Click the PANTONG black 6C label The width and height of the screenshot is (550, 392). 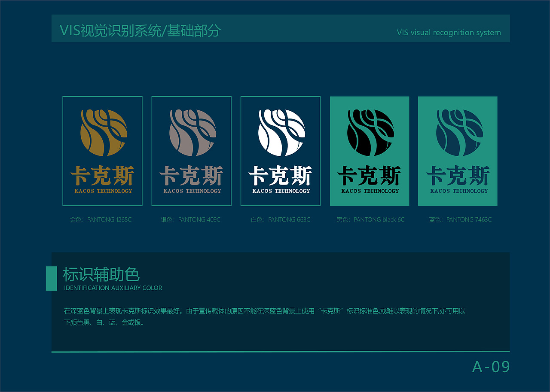point(370,219)
